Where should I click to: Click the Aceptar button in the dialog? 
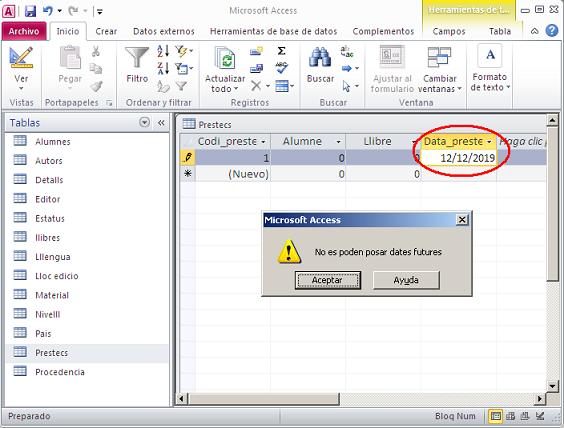coord(328,280)
